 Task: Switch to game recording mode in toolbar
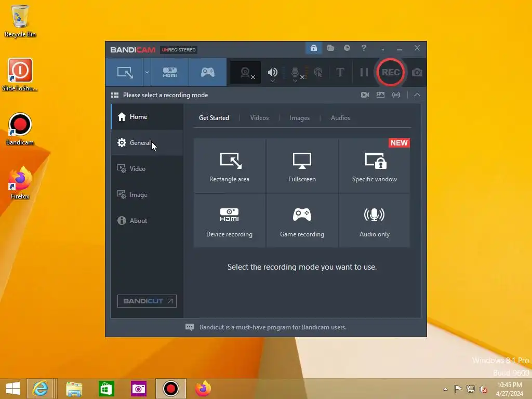208,72
